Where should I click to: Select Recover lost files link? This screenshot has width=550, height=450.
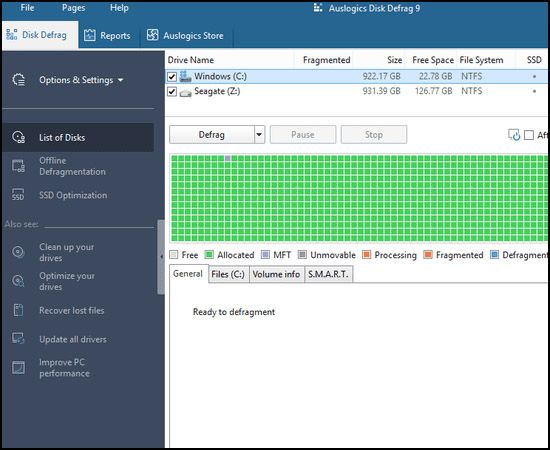coord(72,310)
